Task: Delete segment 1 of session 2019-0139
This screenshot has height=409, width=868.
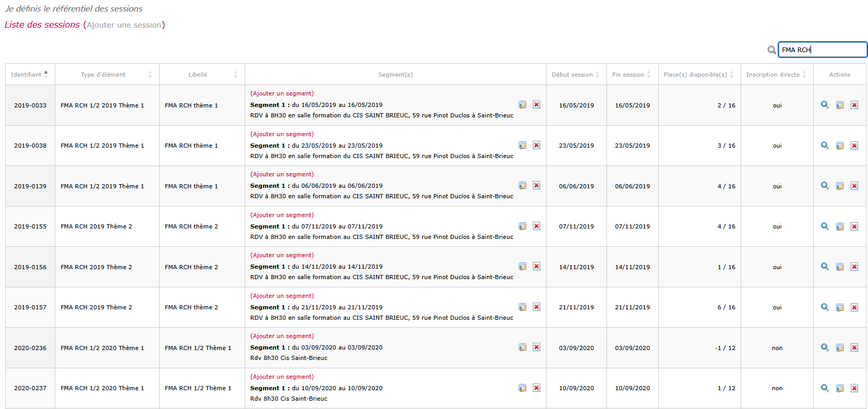Action: point(537,185)
